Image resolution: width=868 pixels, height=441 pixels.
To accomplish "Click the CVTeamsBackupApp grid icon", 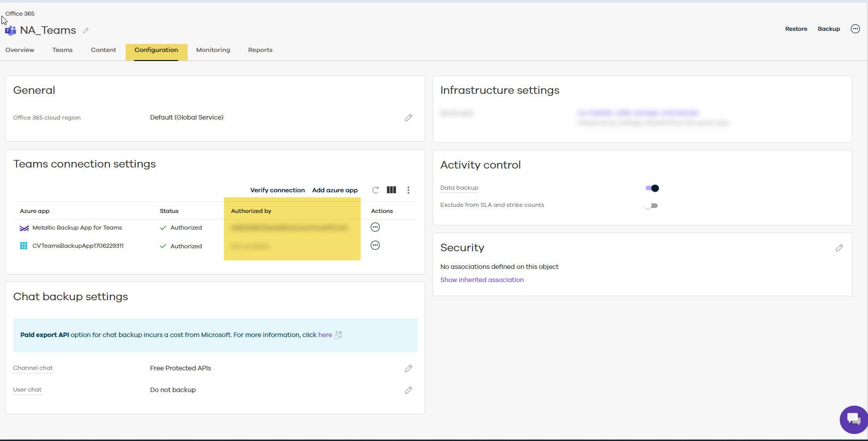I will pos(24,246).
